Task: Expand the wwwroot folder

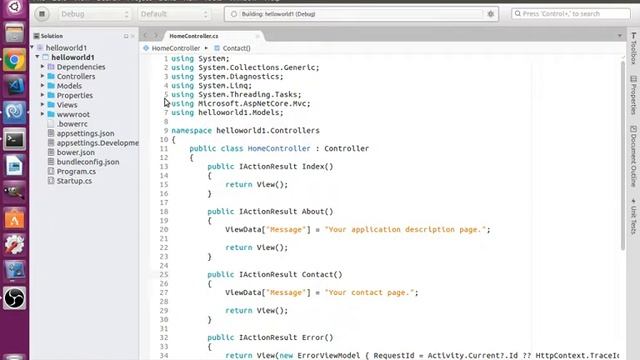Action: (42, 114)
